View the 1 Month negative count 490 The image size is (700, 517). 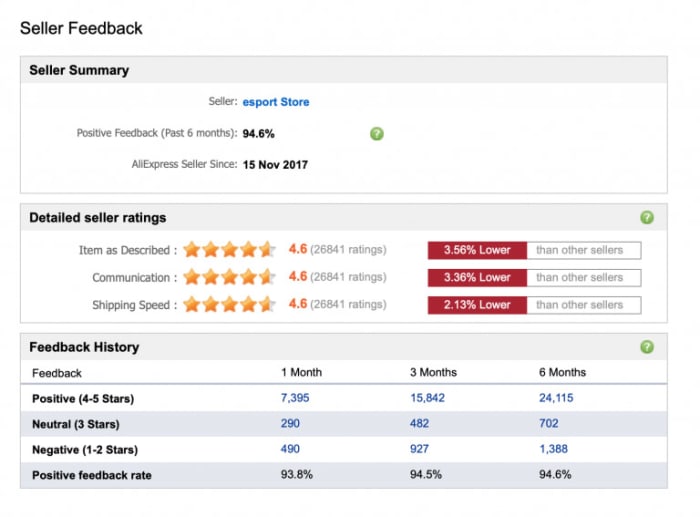point(291,450)
